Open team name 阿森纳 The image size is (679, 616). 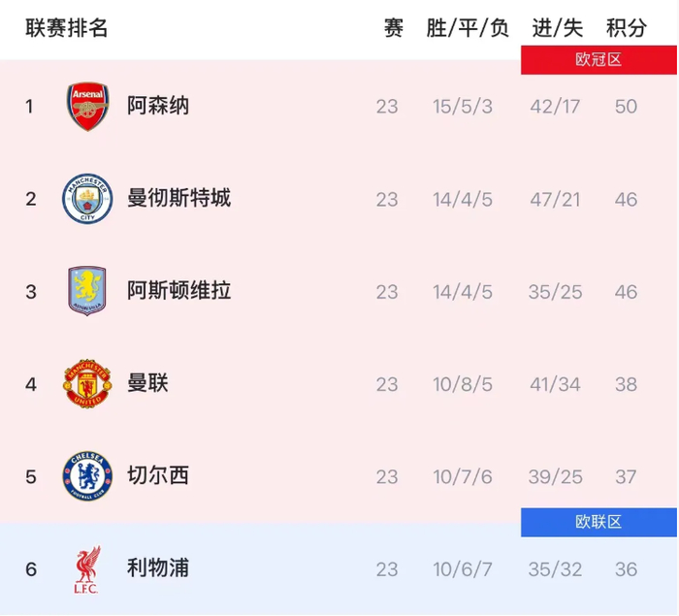[158, 106]
